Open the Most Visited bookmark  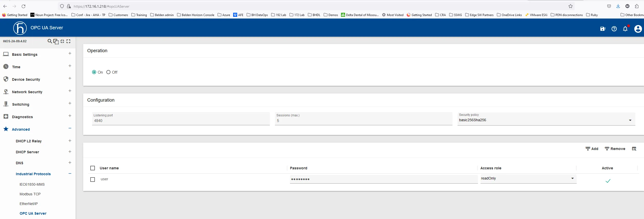click(393, 15)
